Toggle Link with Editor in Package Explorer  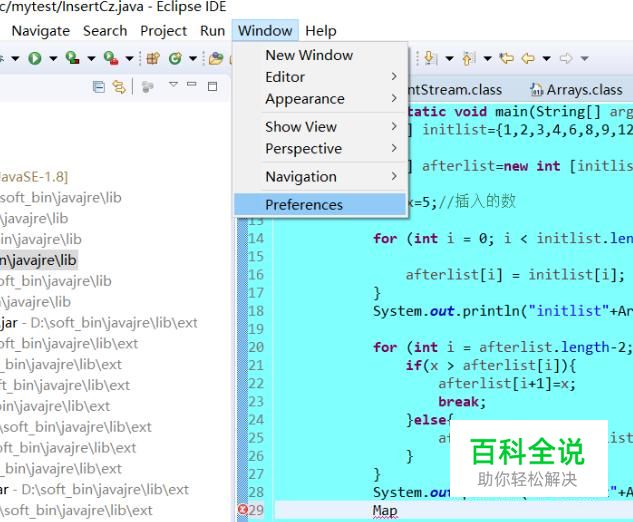point(119,87)
